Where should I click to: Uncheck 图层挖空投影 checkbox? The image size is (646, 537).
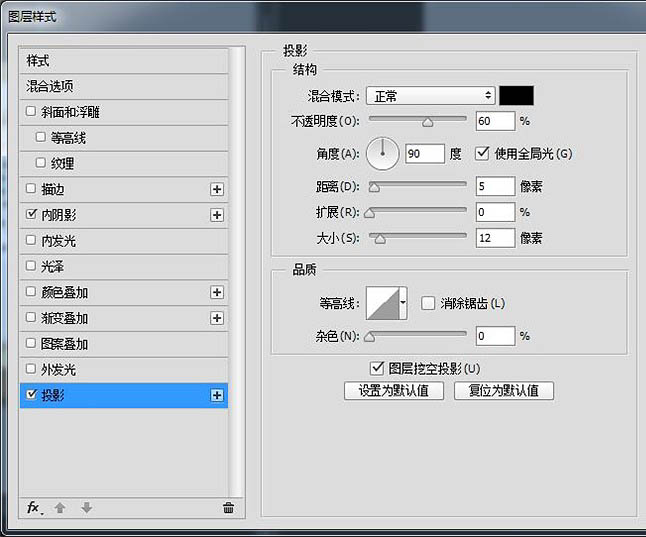377,368
